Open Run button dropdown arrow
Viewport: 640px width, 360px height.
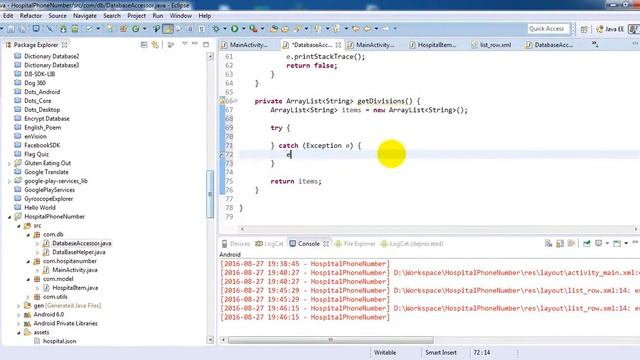tap(244, 29)
